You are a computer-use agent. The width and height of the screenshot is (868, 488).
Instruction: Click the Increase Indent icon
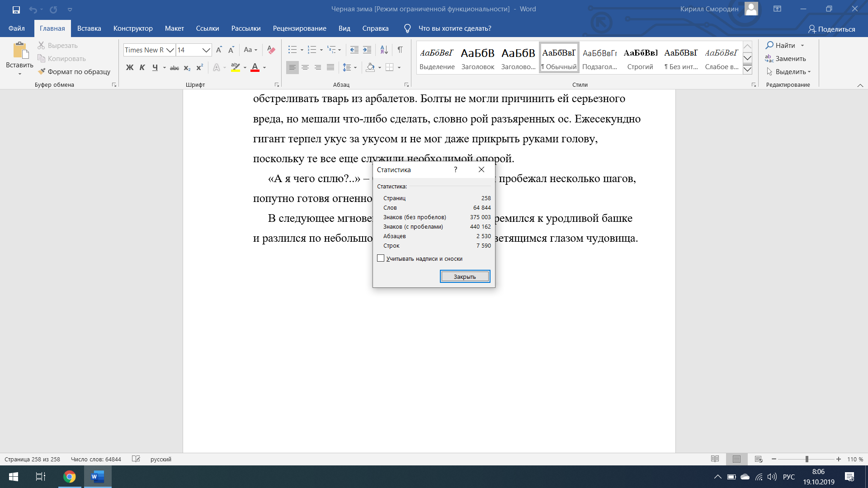(367, 50)
